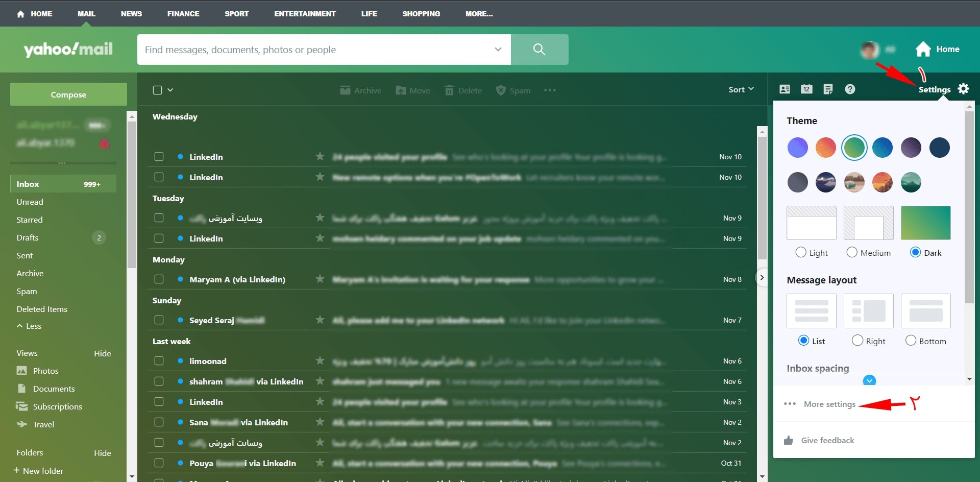Open the select-all dropdown chevron
This screenshot has width=980, height=482.
pyautogui.click(x=170, y=90)
